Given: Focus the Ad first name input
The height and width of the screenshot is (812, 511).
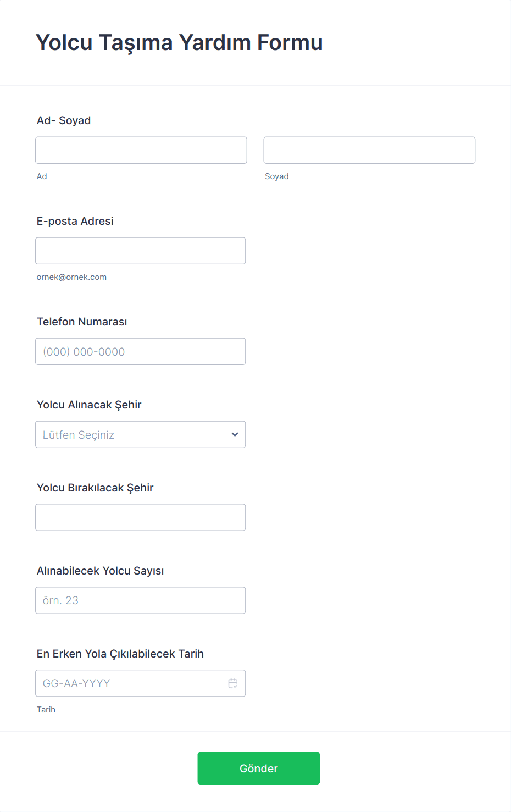Looking at the screenshot, I should point(141,150).
